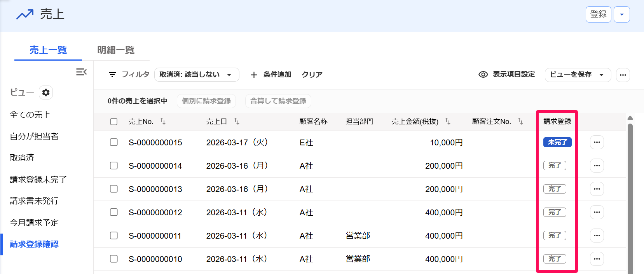The width and height of the screenshot is (644, 274).
Task: Click 完了 badge in S-0000000013 row
Action: click(x=555, y=189)
